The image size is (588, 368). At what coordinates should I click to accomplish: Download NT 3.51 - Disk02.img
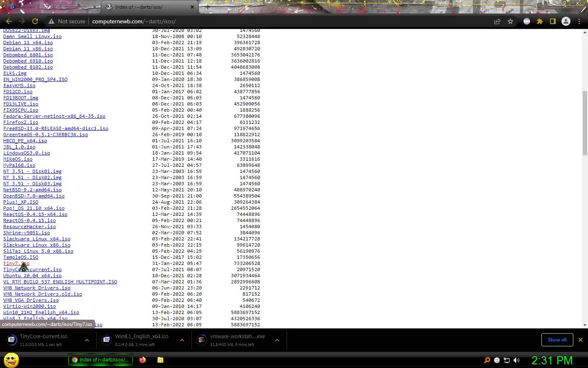pyautogui.click(x=32, y=177)
